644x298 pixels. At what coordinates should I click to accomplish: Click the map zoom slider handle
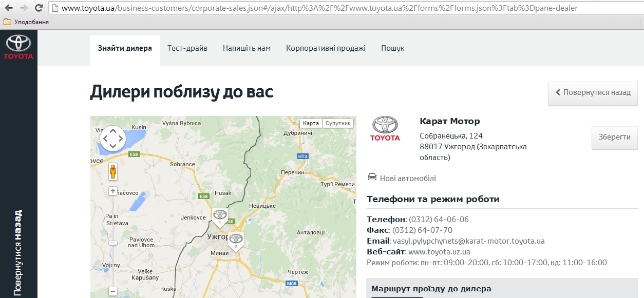coord(113,243)
